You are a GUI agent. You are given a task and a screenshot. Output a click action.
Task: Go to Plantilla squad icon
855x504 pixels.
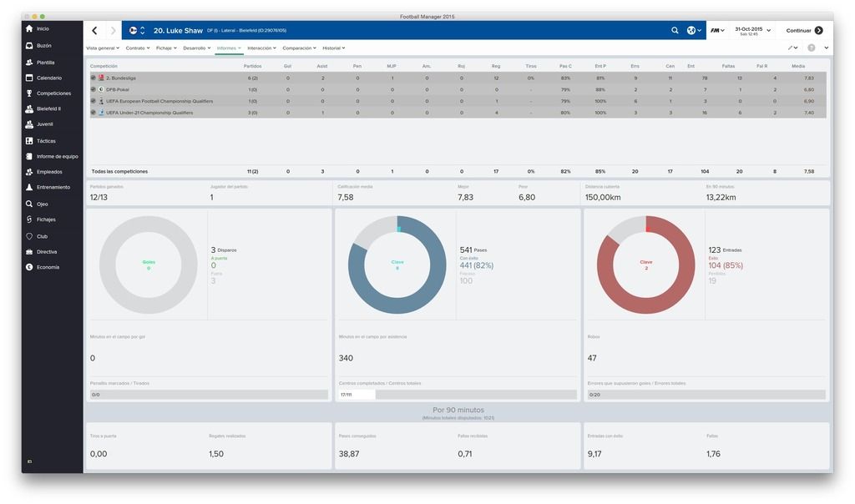pyautogui.click(x=29, y=62)
